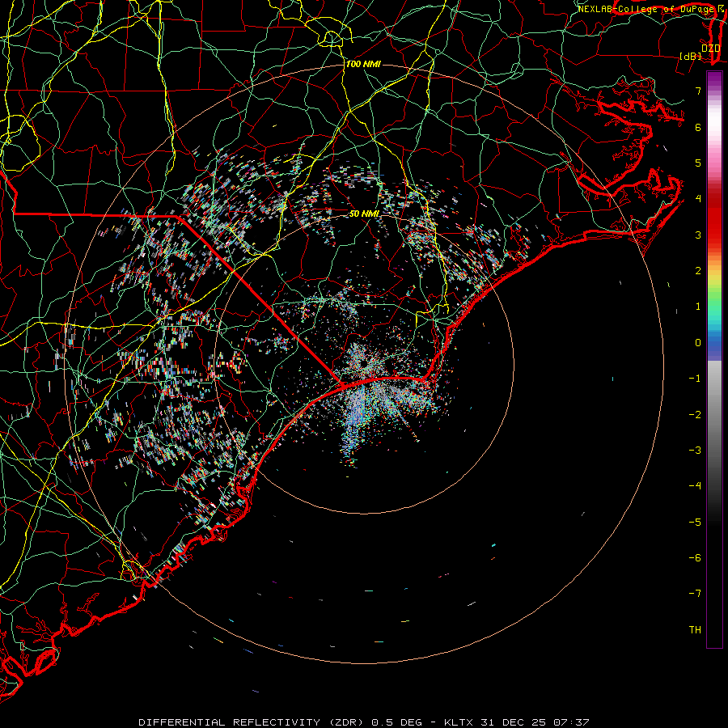728x728 pixels.
Task: Click the legend value 3
Action: 698,235
